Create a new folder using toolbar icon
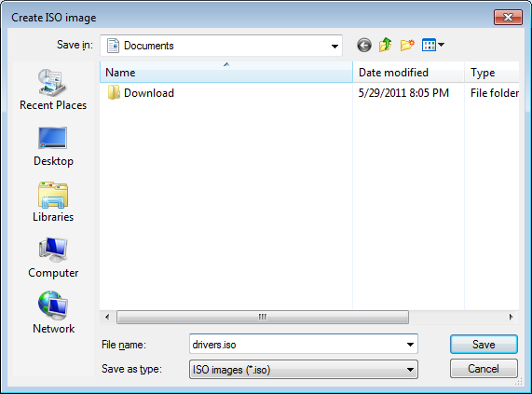This screenshot has width=532, height=394. click(x=407, y=45)
